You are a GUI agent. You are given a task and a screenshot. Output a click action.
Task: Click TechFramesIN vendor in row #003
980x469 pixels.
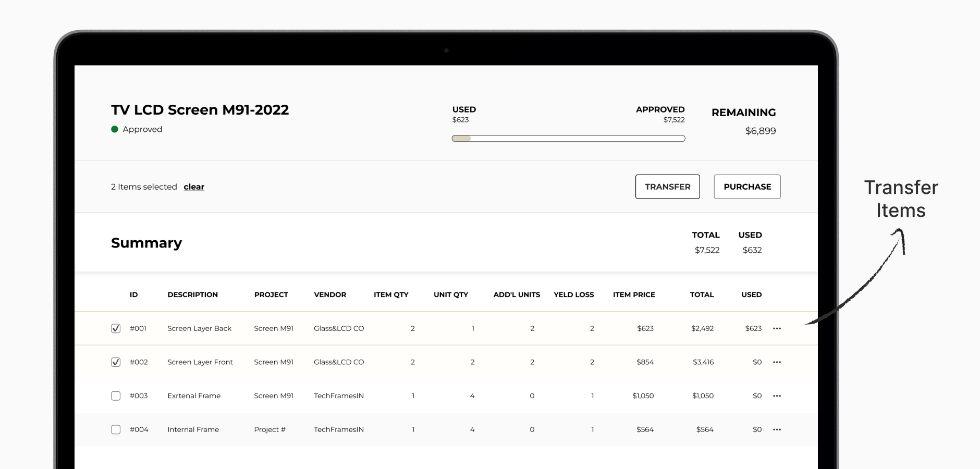pyautogui.click(x=339, y=396)
